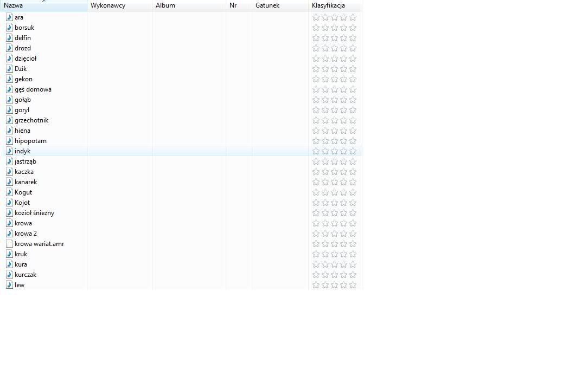Image resolution: width=588 pixels, height=376 pixels.
Task: Select the audio icon beside Kogut
Action: pos(9,192)
